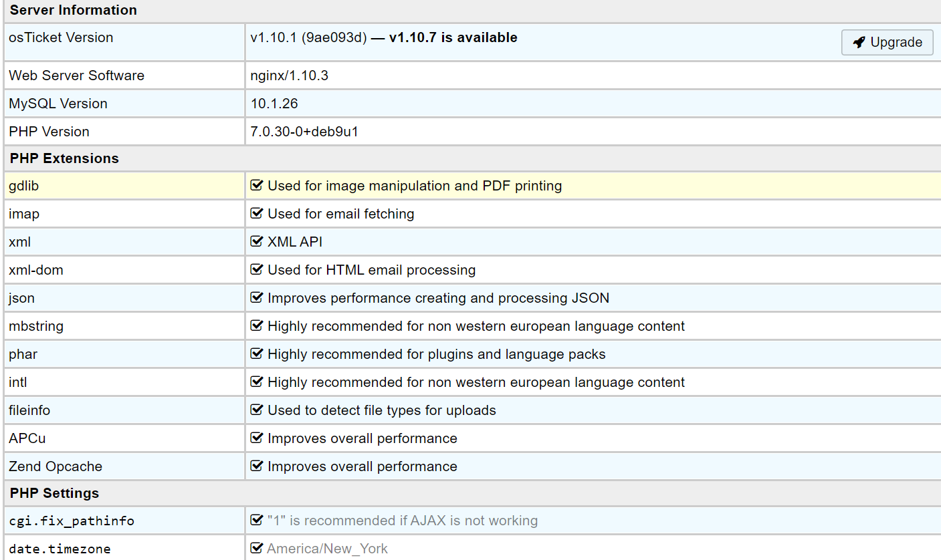Viewport: 941px width, 560px height.
Task: Click the Zend Opcache checkmark icon
Action: (x=256, y=466)
